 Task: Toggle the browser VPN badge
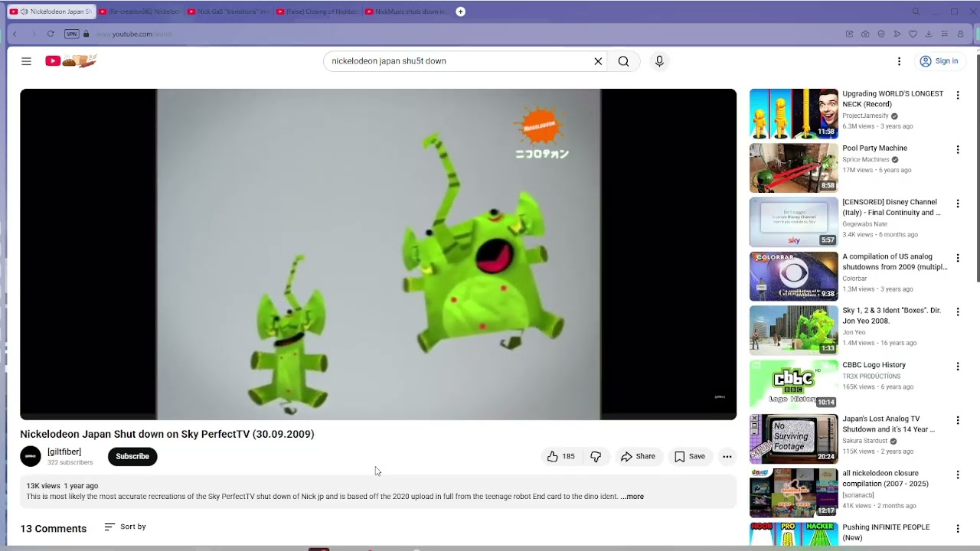[72, 34]
